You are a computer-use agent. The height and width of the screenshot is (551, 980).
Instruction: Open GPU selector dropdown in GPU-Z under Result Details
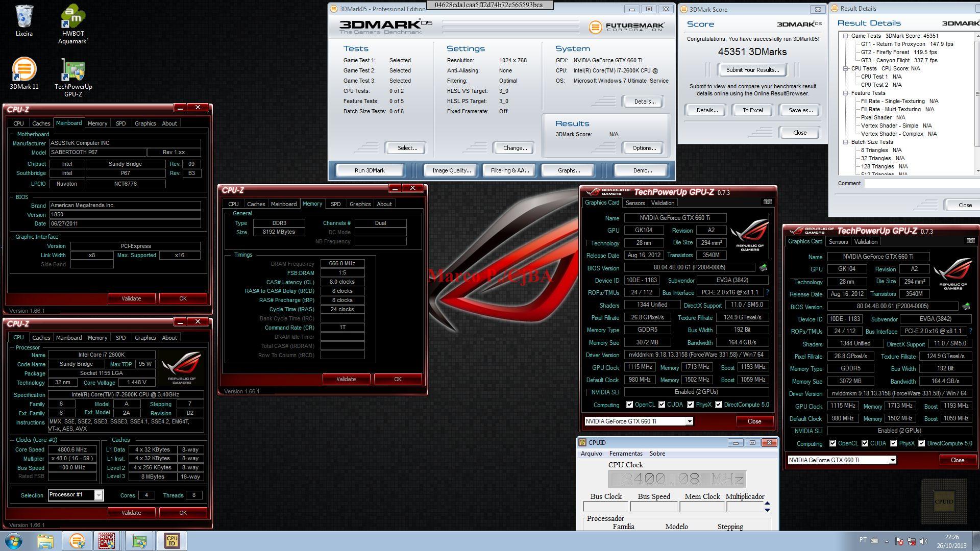892,460
